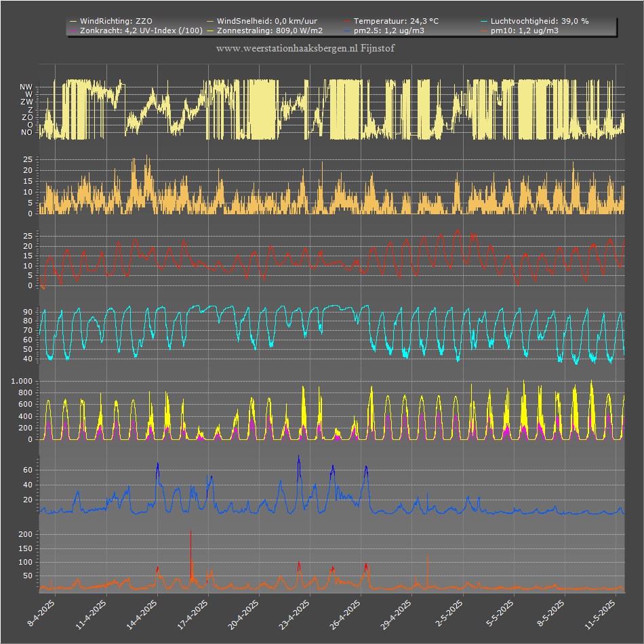
Task: Click the Luchtvochtigheid: 39,0 % legend entry
Action: point(535,21)
